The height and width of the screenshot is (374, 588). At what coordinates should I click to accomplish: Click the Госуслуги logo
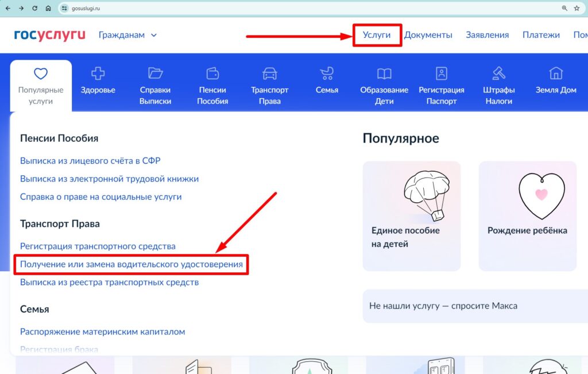click(x=49, y=35)
